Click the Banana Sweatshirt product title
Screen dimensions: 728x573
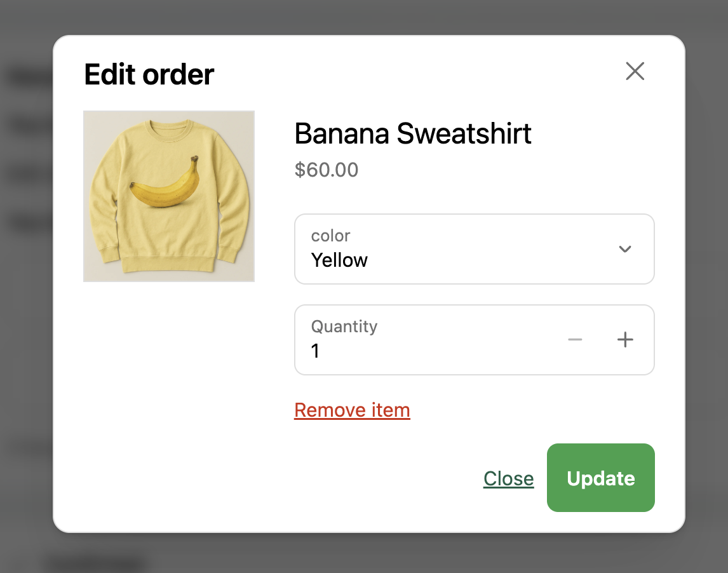point(413,133)
